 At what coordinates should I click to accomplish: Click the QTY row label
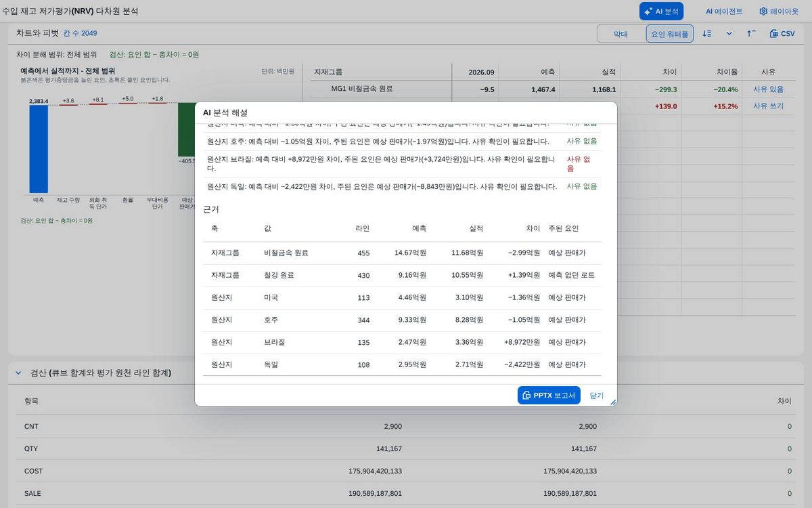tap(31, 448)
